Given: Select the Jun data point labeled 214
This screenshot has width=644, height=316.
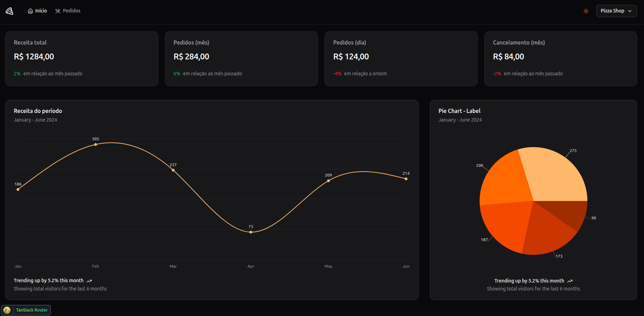Looking at the screenshot, I should click(406, 179).
